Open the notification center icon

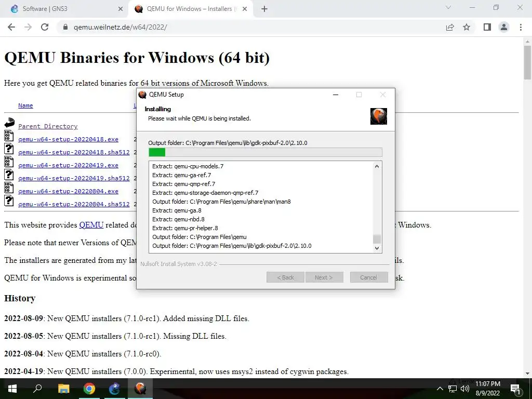[516, 389]
